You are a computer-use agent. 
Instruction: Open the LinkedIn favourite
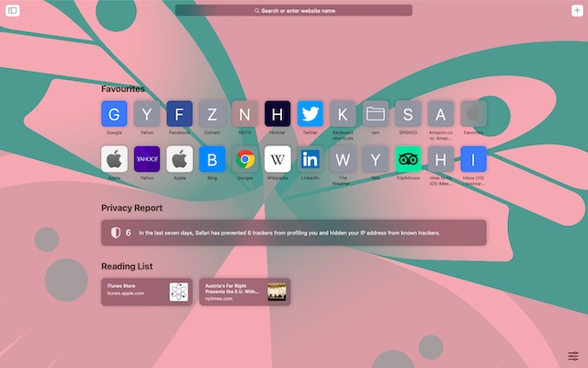311,159
